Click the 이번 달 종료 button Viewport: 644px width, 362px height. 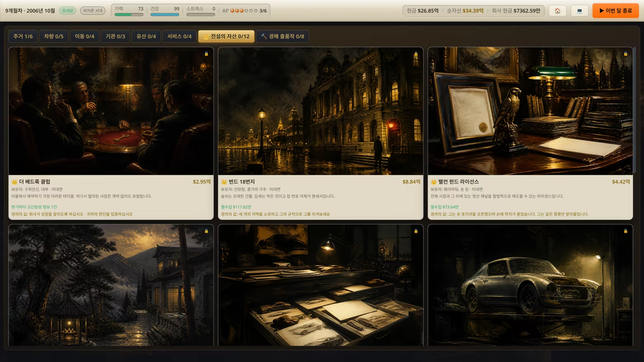pos(616,11)
